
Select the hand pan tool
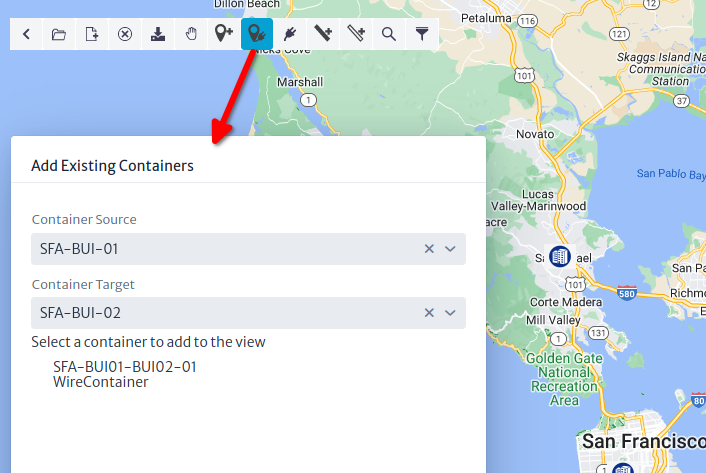pyautogui.click(x=191, y=34)
